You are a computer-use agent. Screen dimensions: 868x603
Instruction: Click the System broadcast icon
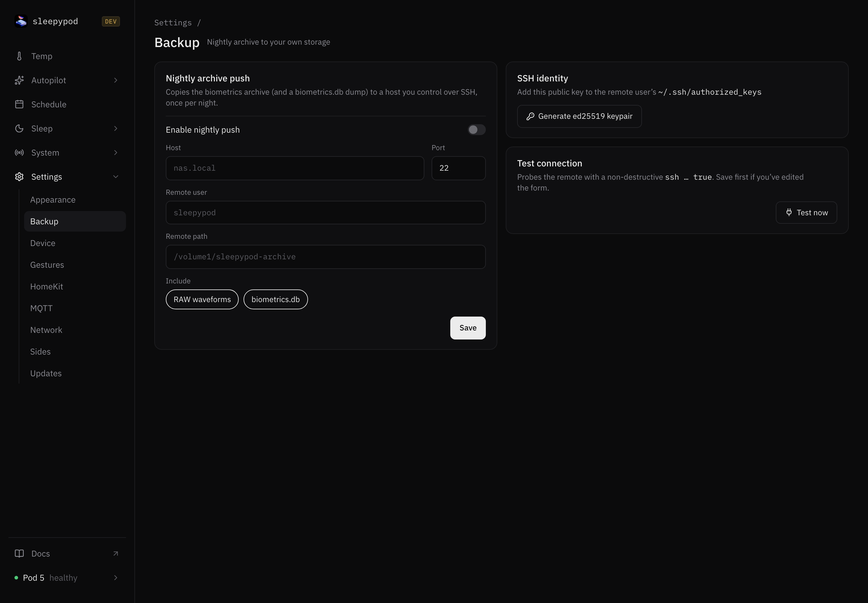click(19, 153)
